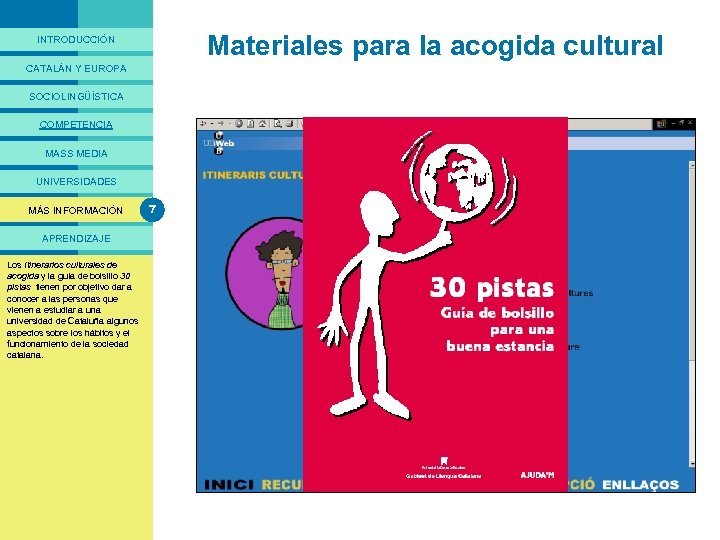This screenshot has height=540, width=720.
Task: Click the globe illustration on cover
Action: [x=456, y=184]
